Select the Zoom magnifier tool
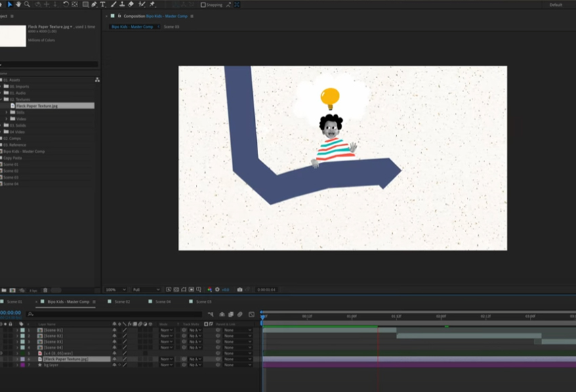 point(27,5)
